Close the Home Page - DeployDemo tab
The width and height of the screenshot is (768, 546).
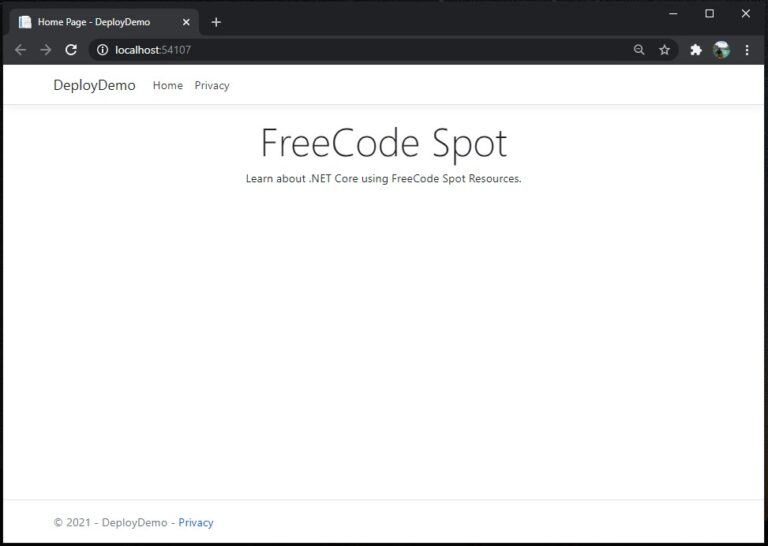click(186, 22)
